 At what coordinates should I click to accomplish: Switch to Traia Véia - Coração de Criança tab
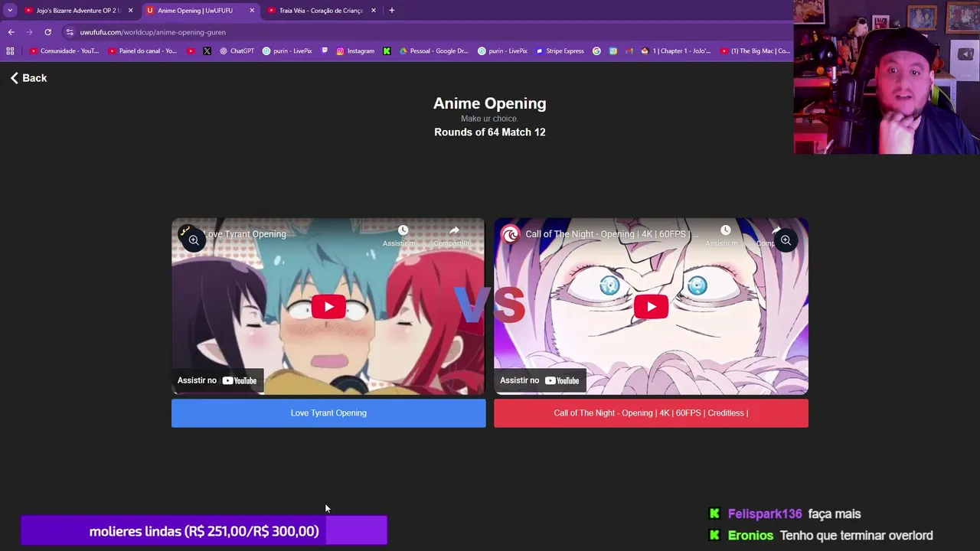point(320,11)
